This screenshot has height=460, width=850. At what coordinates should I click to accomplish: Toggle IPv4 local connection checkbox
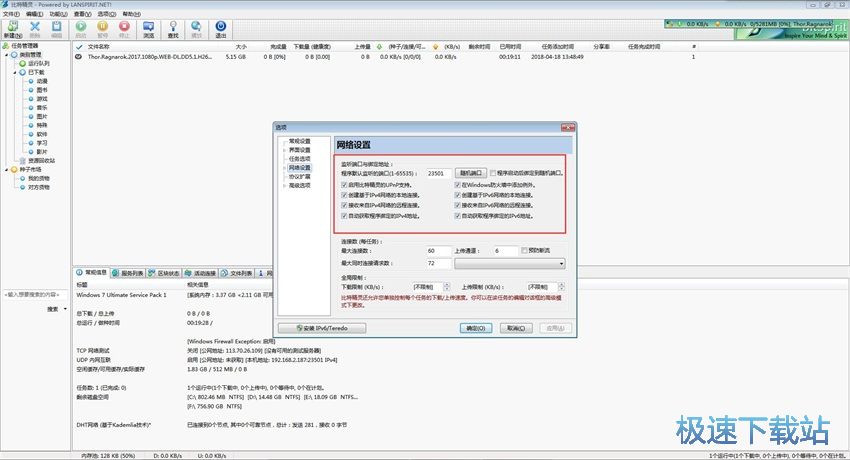coord(344,195)
